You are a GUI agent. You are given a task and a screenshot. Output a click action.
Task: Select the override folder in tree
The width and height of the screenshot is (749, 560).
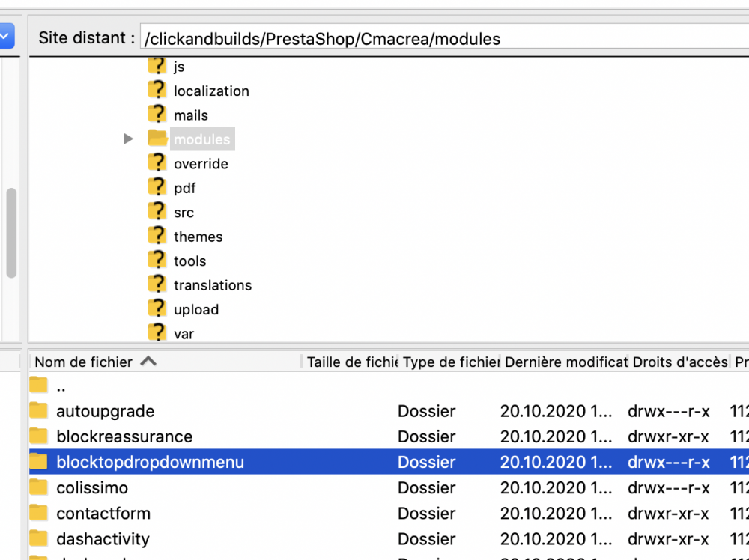[201, 164]
